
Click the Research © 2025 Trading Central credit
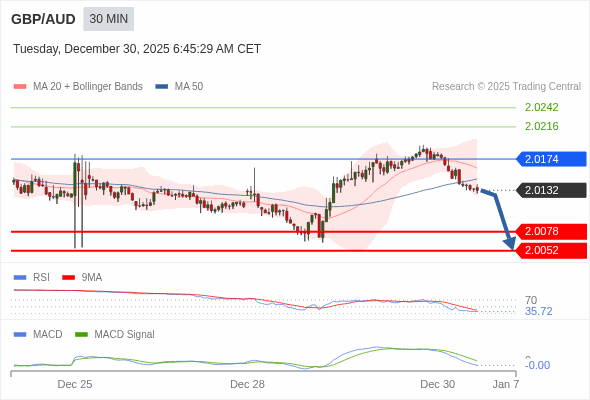pos(506,87)
